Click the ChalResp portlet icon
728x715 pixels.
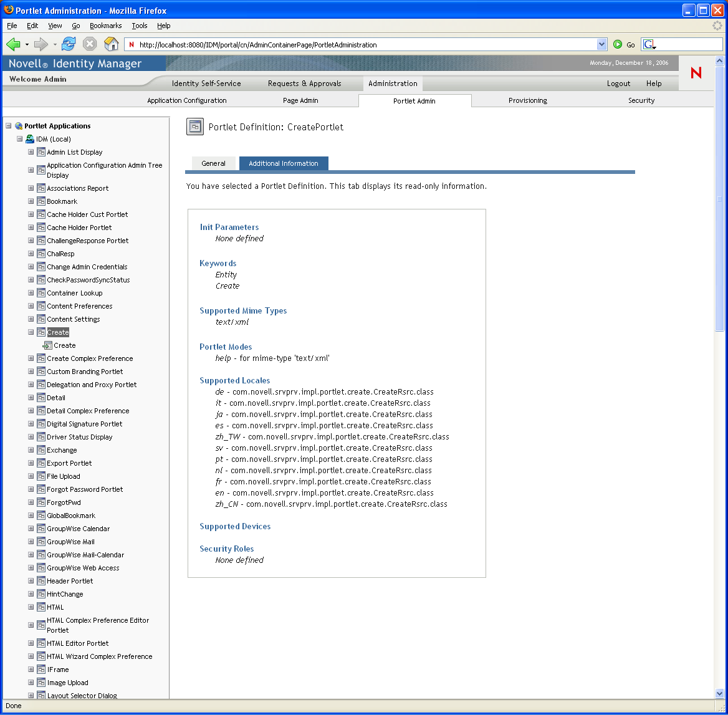point(41,254)
